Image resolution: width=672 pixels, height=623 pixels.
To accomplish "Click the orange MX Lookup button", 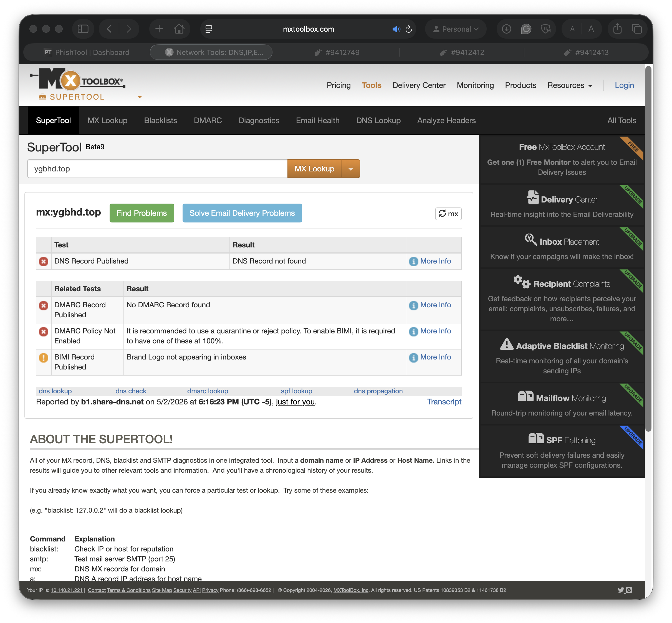I will (314, 169).
